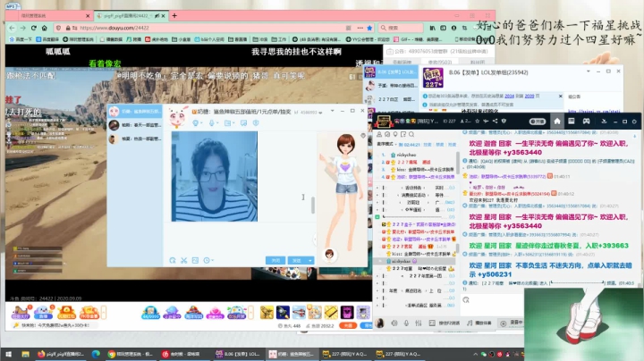644x361 pixels.
Task: Share the YY channel
Action: [x=495, y=121]
